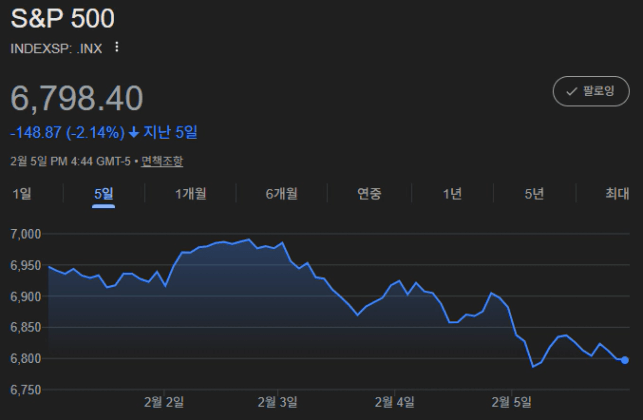Image resolution: width=643 pixels, height=420 pixels.
Task: Click the chart's latest price endpoint dot
Action: (x=625, y=360)
